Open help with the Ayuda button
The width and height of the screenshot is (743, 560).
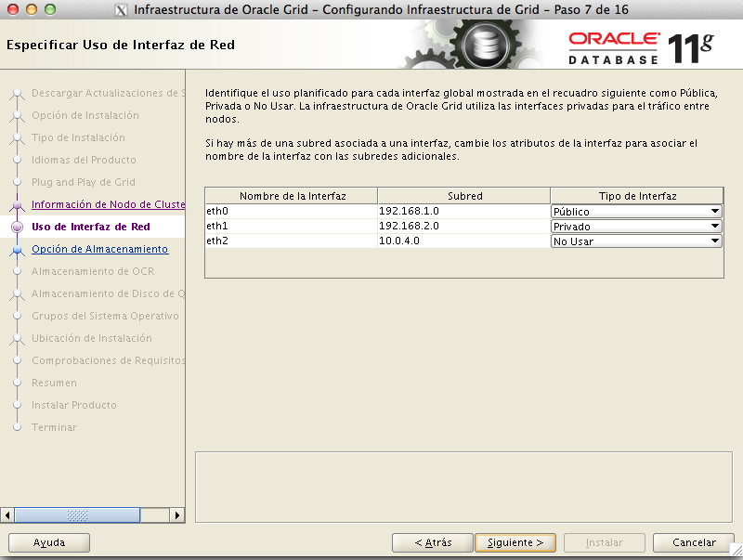pyautogui.click(x=48, y=542)
